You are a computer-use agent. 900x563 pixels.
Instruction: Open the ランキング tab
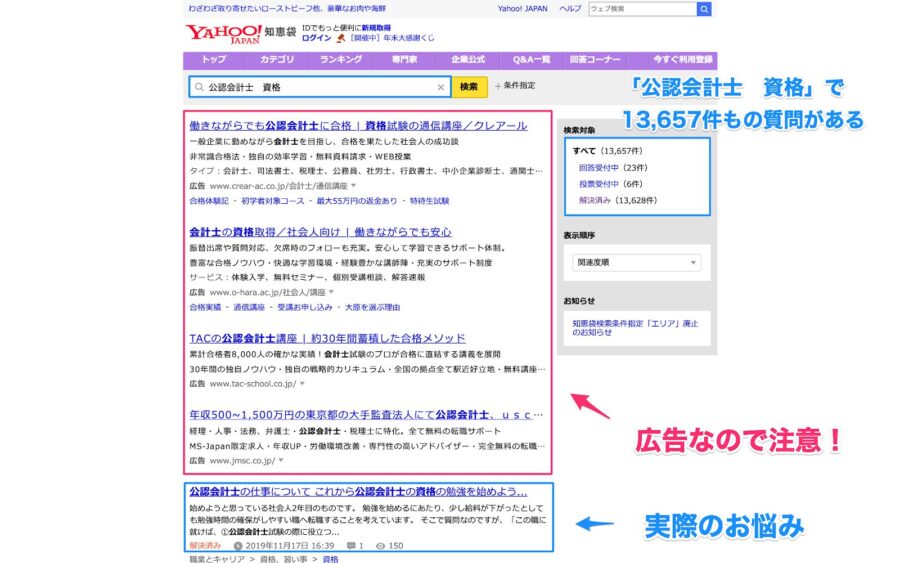coord(341,60)
